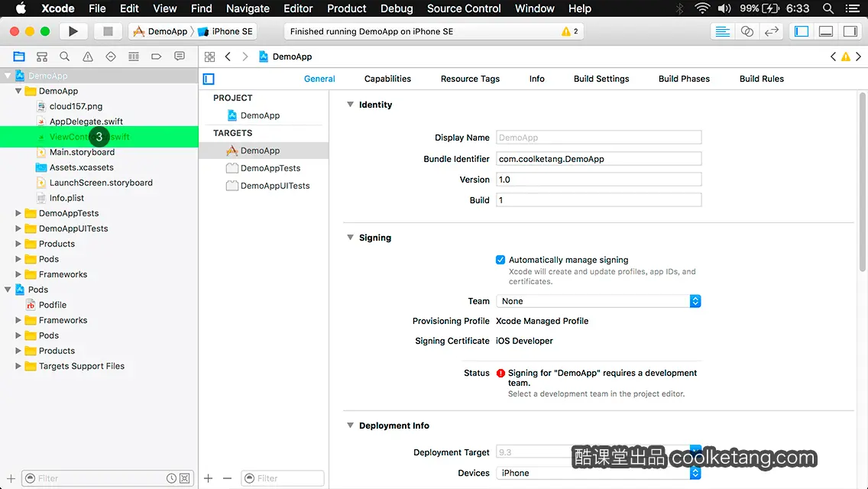The width and height of the screenshot is (868, 489).
Task: Expand the DemoAppUITests folder
Action: click(18, 228)
